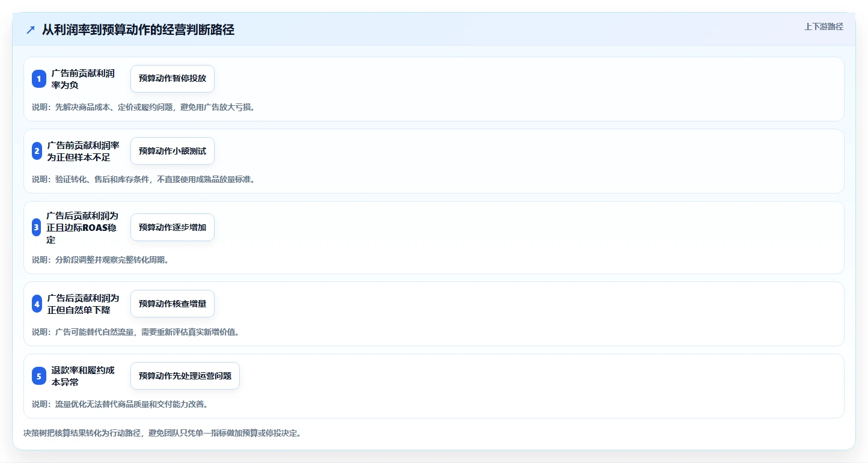Select the 预算动作小额测试 button
868x463 pixels.
173,151
